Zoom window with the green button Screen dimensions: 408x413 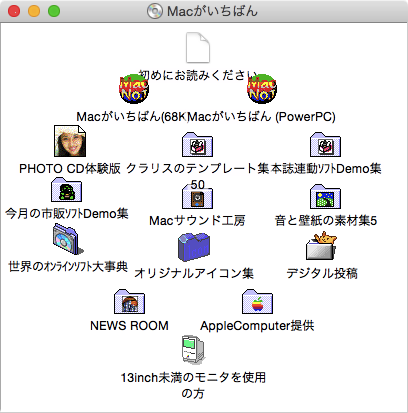[54, 11]
